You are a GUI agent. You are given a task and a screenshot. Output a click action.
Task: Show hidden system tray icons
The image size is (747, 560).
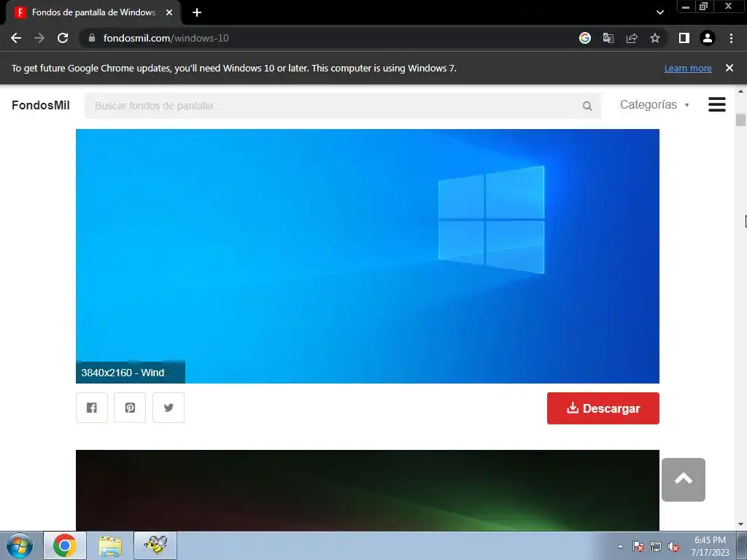(x=620, y=546)
